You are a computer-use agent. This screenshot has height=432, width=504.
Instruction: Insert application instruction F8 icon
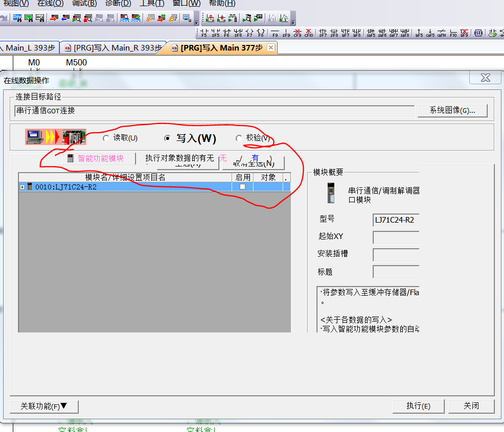pos(261,33)
